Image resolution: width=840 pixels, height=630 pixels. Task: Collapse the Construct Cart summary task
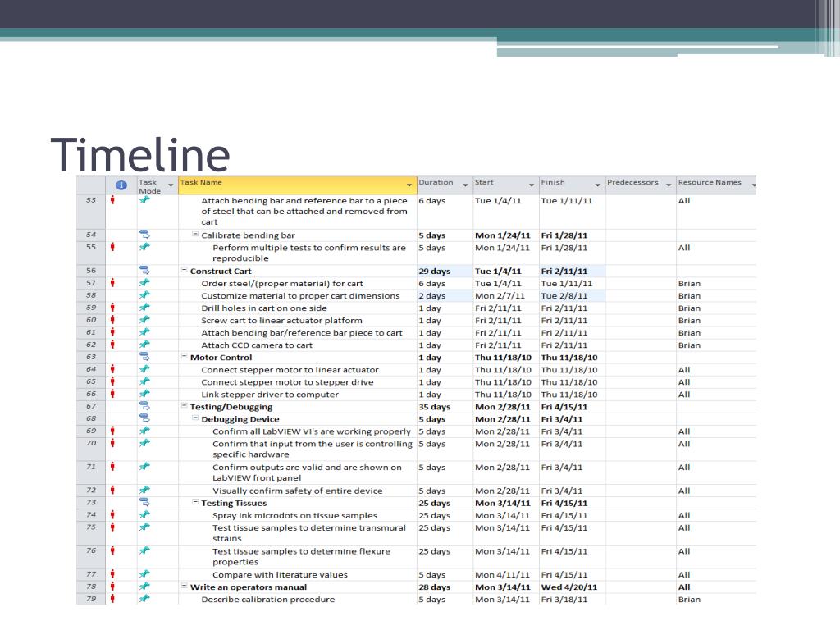coord(184,270)
